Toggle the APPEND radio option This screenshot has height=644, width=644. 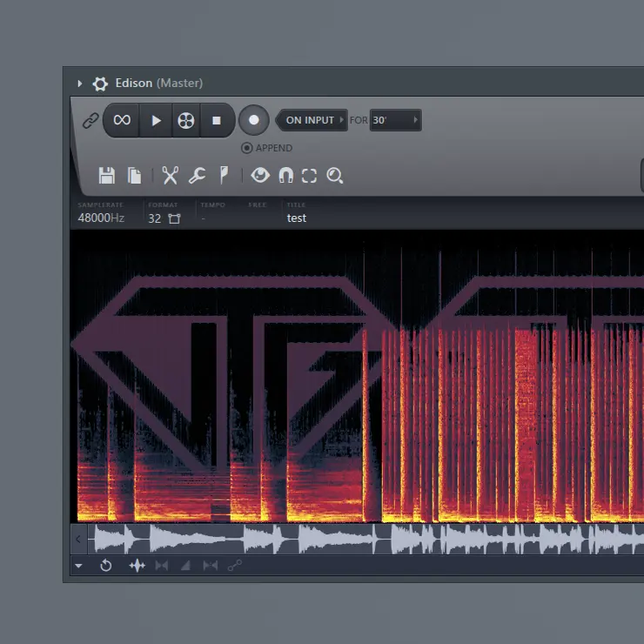click(266, 148)
